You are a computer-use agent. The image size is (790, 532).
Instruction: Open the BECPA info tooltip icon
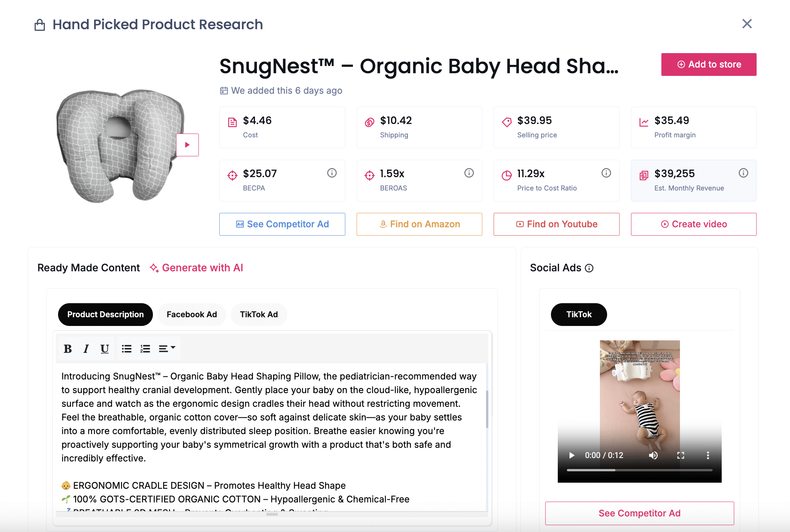[332, 173]
